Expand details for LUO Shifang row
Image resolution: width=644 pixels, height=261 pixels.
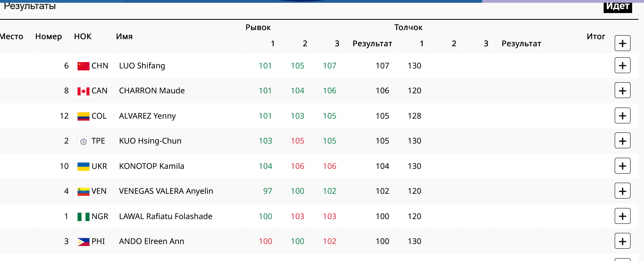(x=622, y=66)
